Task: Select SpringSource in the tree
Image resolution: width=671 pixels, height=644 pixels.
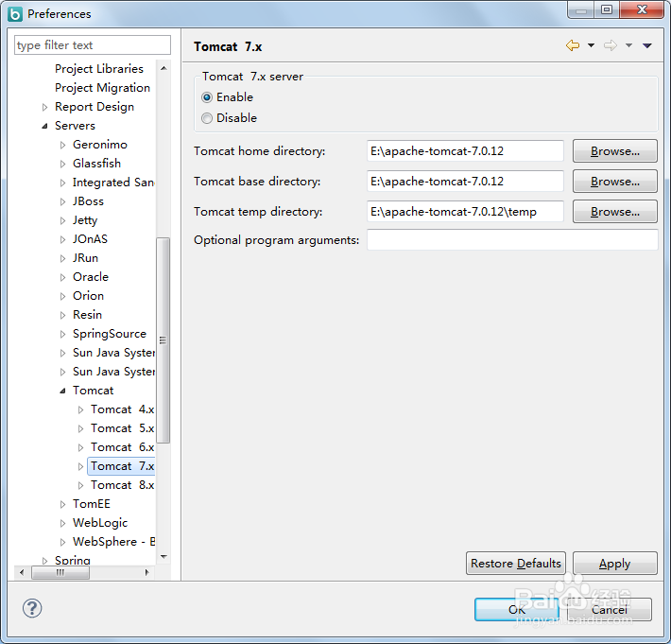Action: 109,334
